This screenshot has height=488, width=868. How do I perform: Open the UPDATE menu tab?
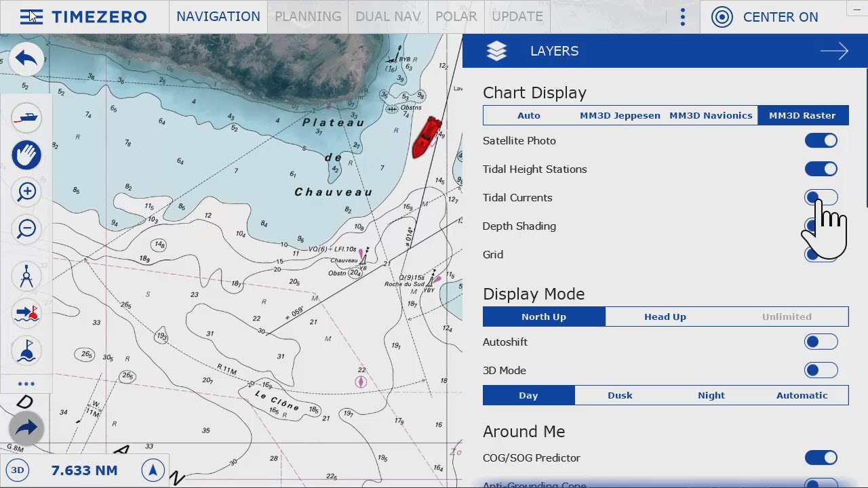[x=517, y=17]
